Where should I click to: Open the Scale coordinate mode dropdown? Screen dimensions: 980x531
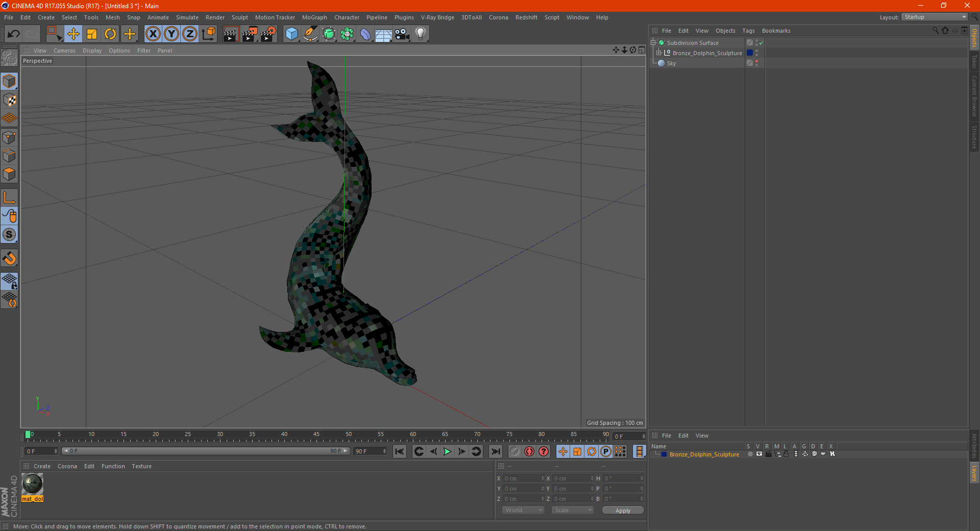[573, 510]
